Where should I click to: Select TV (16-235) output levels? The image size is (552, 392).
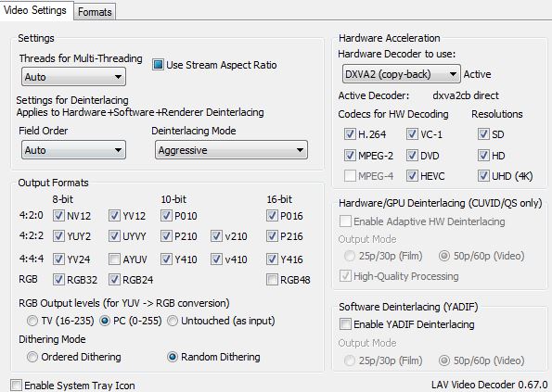point(32,321)
